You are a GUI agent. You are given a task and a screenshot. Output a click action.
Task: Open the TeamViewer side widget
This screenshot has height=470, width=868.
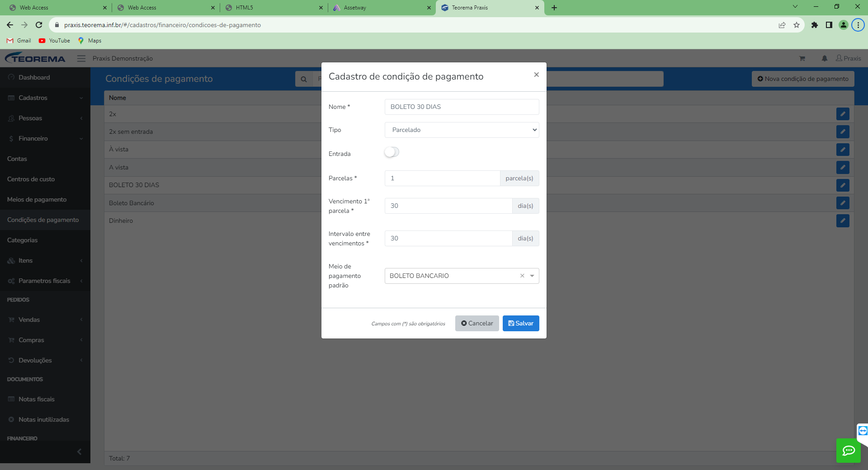(x=863, y=431)
